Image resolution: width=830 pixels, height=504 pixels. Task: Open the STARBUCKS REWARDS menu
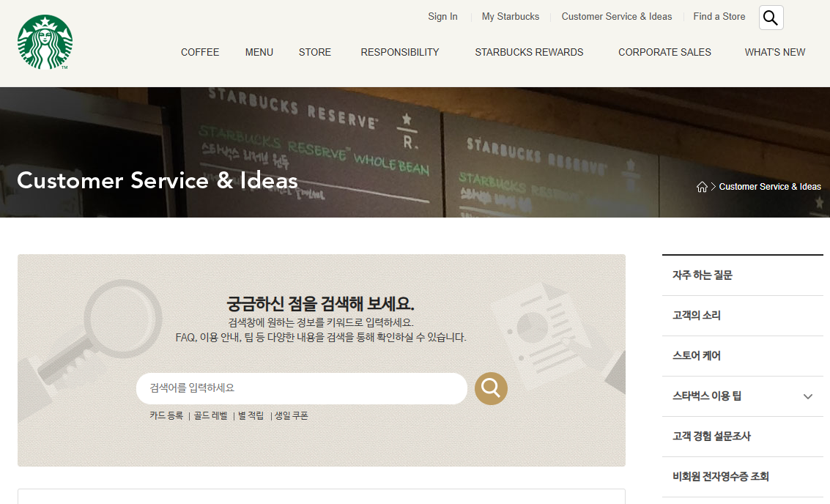(x=529, y=53)
